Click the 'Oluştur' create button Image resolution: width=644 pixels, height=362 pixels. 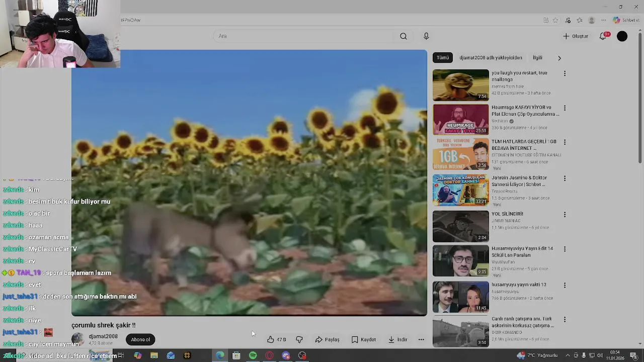(x=575, y=36)
